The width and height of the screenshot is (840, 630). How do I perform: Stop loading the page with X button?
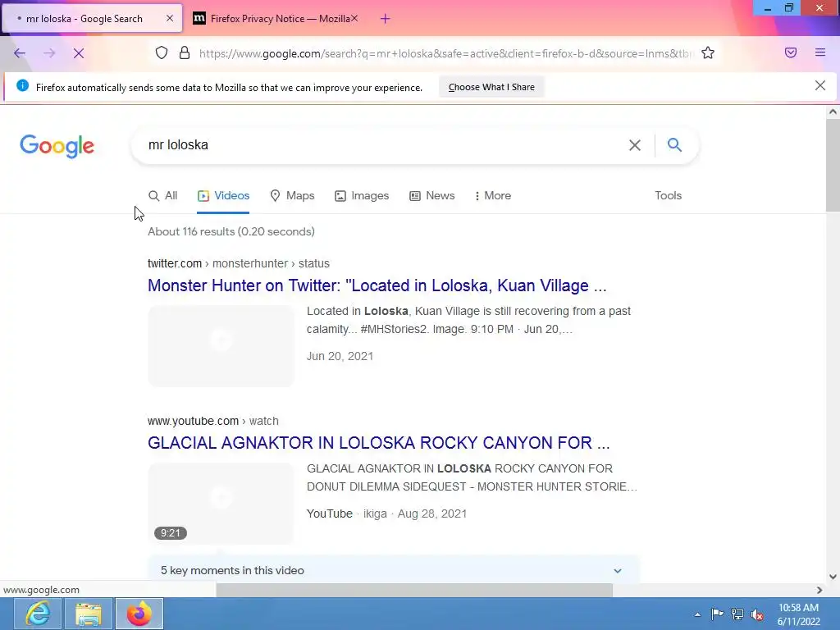click(x=78, y=53)
